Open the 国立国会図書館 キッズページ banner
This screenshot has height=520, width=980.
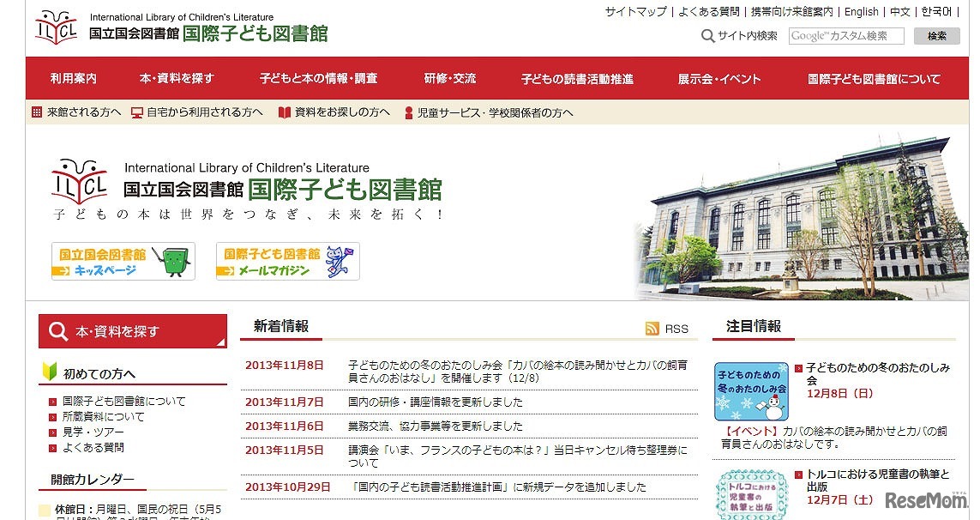(x=123, y=262)
